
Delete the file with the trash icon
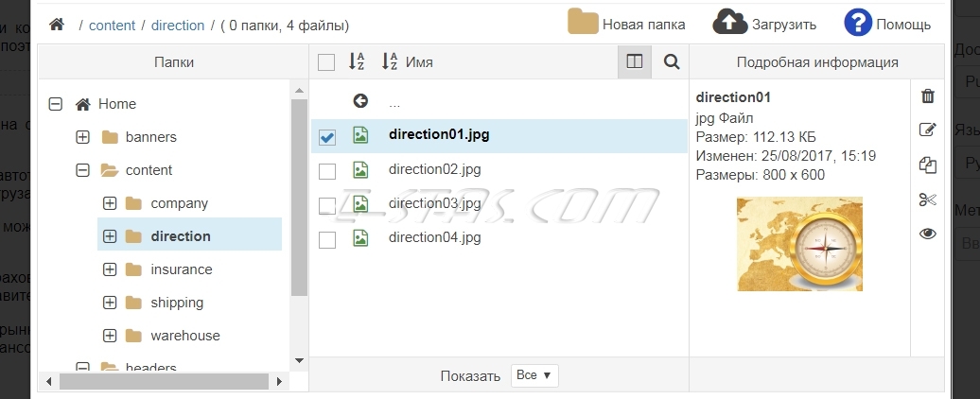click(x=928, y=95)
